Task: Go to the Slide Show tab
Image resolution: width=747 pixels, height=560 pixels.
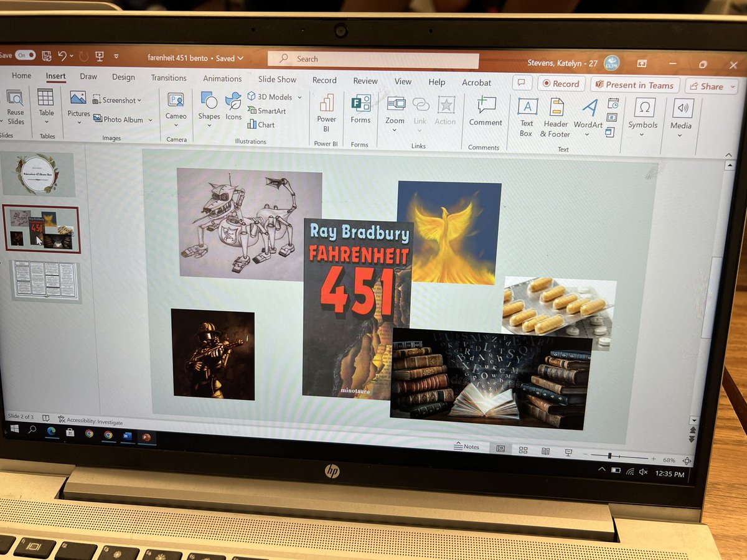Action: [x=278, y=80]
